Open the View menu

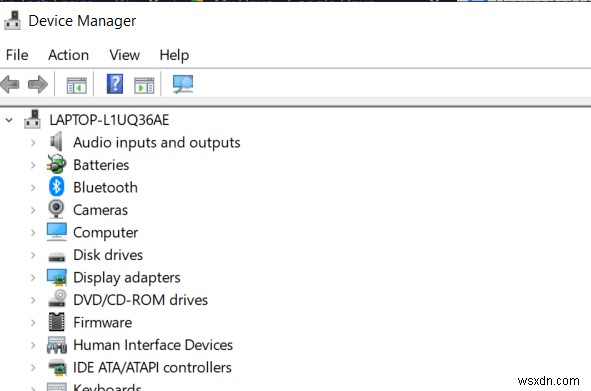[x=124, y=55]
